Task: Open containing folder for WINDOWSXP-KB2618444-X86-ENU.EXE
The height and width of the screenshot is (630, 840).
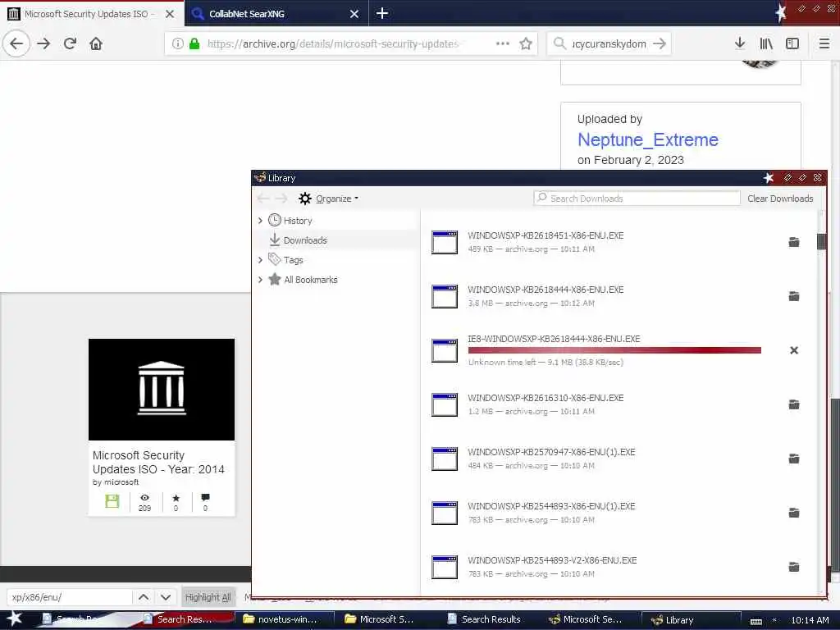Action: click(x=794, y=296)
